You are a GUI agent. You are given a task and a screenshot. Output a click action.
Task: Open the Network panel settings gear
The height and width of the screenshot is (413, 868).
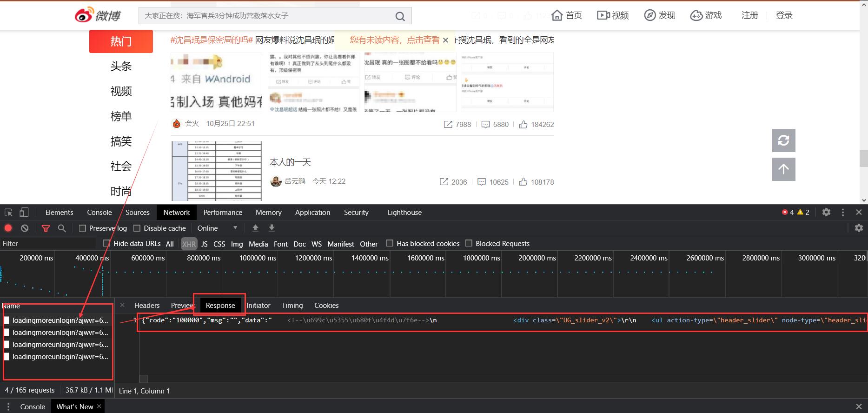click(x=859, y=228)
